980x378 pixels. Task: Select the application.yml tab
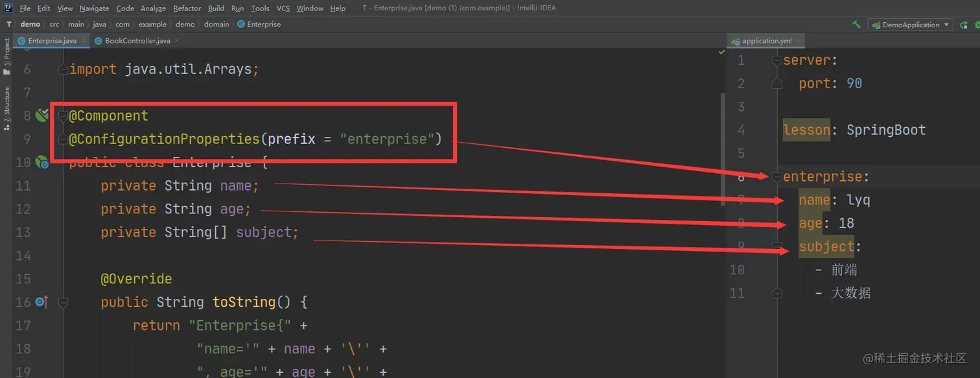[x=767, y=41]
